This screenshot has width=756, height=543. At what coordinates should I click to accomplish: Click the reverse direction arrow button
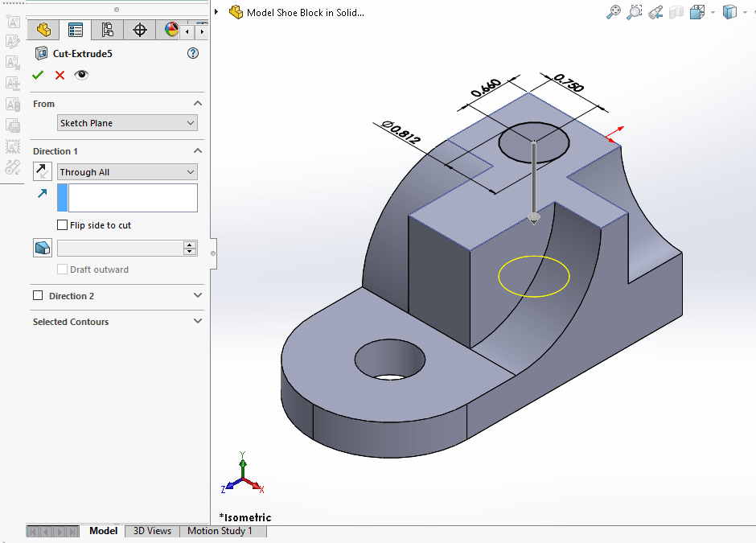(43, 171)
